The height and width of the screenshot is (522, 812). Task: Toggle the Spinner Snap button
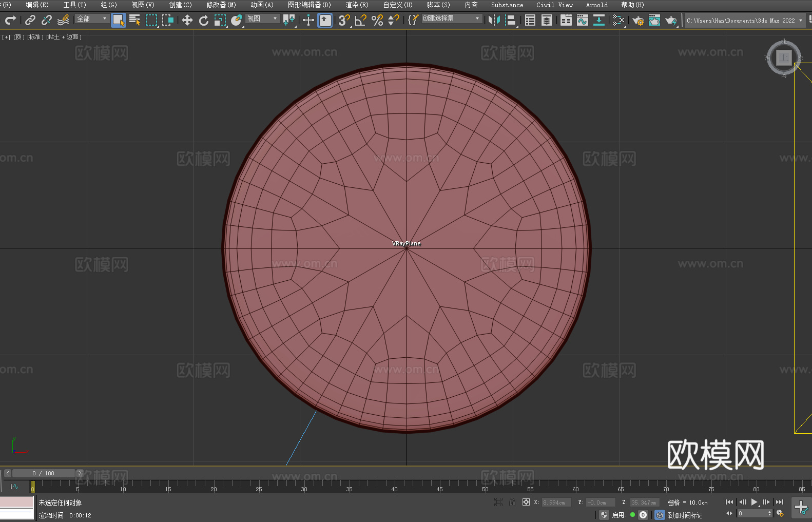(x=394, y=20)
